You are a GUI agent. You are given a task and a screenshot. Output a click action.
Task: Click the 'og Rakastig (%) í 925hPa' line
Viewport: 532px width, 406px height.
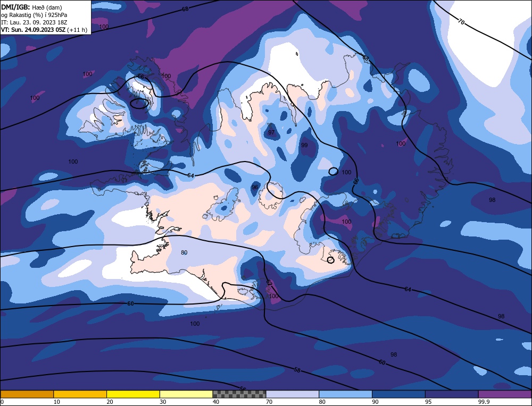pyautogui.click(x=34, y=14)
